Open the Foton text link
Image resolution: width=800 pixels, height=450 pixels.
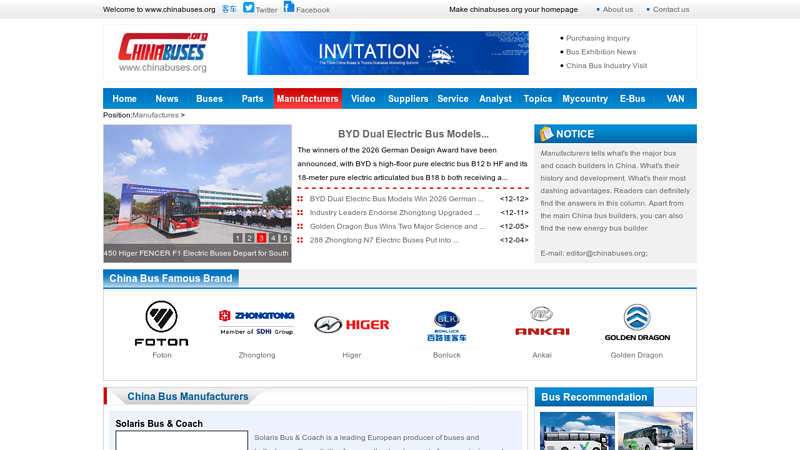[x=162, y=355]
